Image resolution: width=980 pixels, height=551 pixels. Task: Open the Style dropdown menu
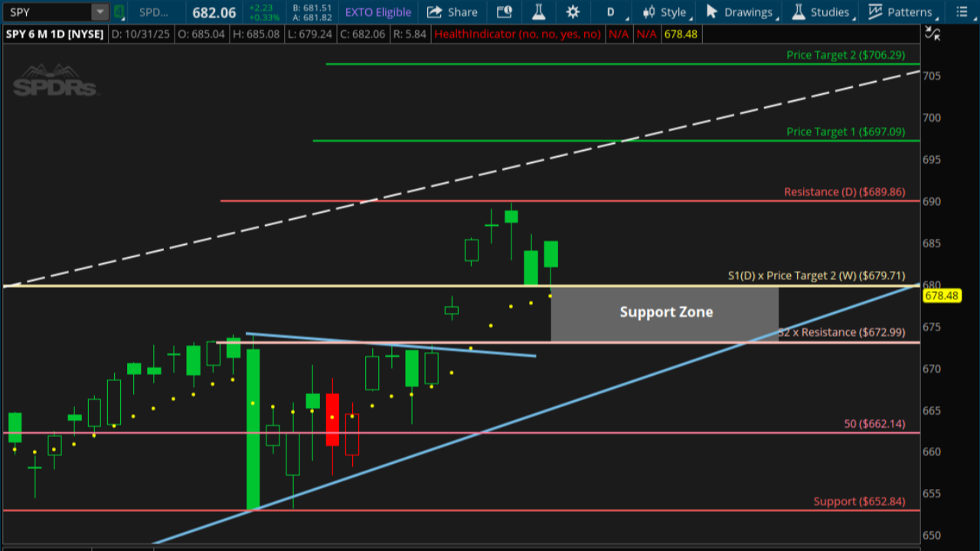(x=668, y=12)
